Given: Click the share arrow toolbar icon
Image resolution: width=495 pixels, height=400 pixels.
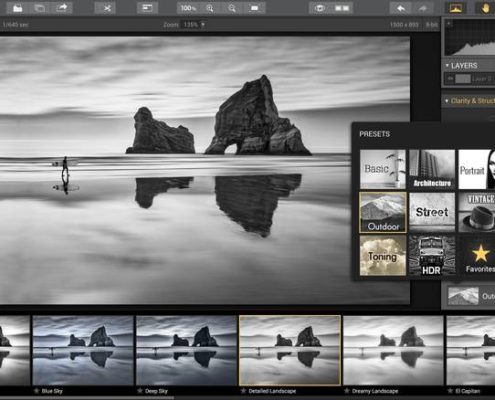Looking at the screenshot, I should pos(61,8).
